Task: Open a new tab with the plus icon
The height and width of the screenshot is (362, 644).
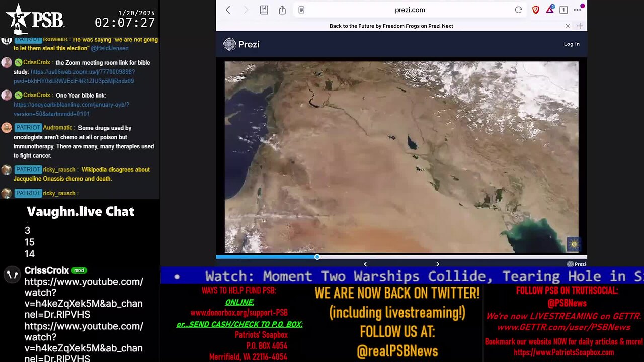Action: click(x=580, y=26)
